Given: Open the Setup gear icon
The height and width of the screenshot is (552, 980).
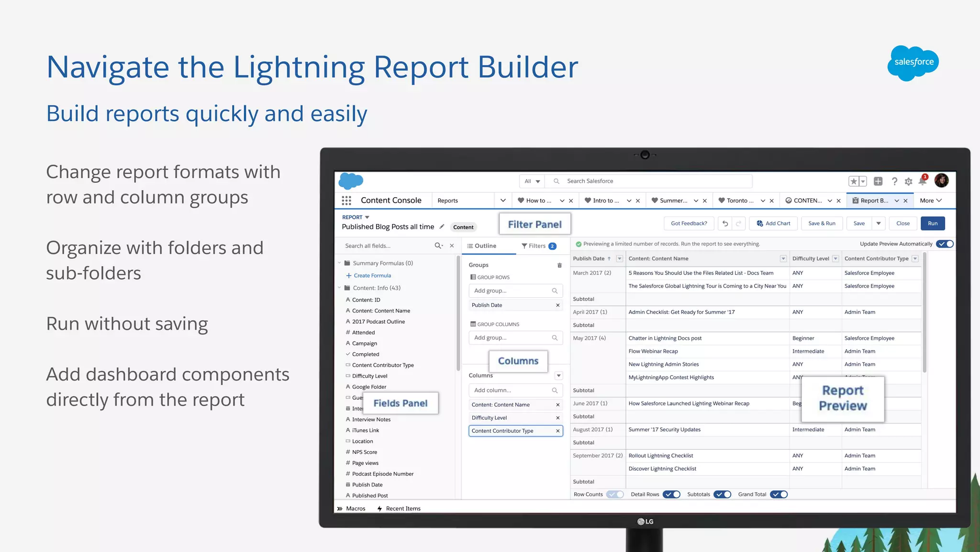Looking at the screenshot, I should 908,181.
